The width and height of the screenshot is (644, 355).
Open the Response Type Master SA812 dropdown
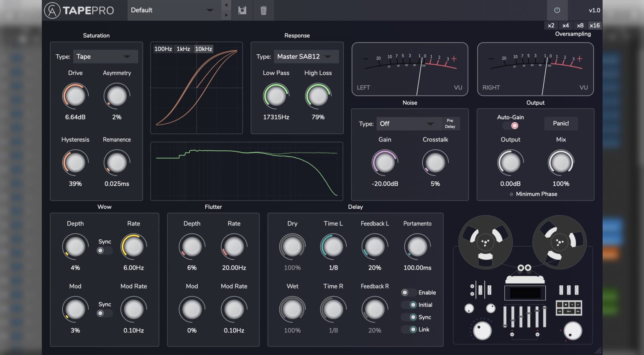[305, 56]
